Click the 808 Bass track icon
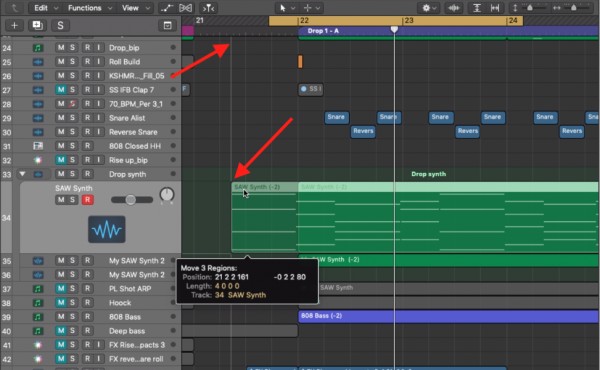 [x=38, y=317]
